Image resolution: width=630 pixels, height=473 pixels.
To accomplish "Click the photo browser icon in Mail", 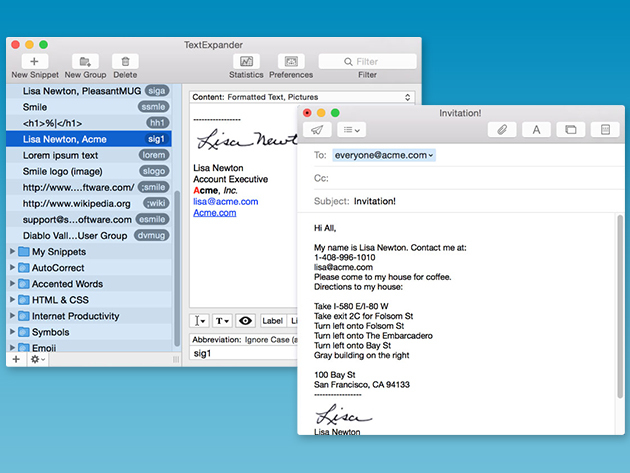I will tap(570, 130).
